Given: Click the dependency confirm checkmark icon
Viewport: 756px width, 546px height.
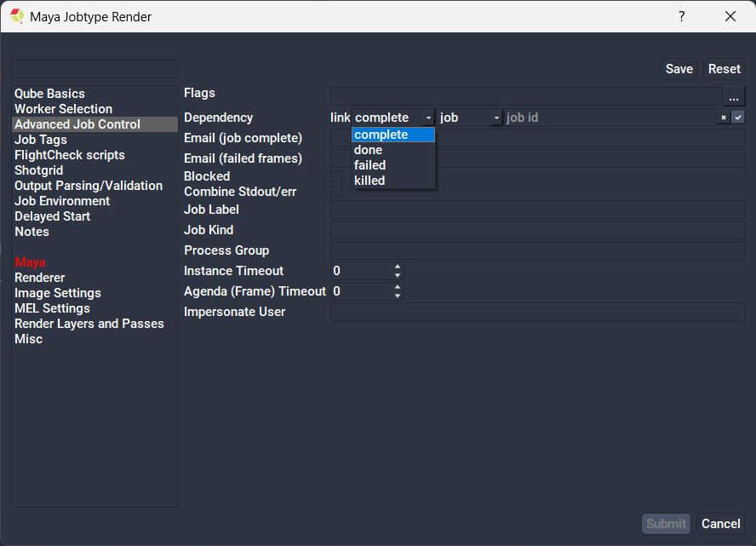Looking at the screenshot, I should (738, 118).
